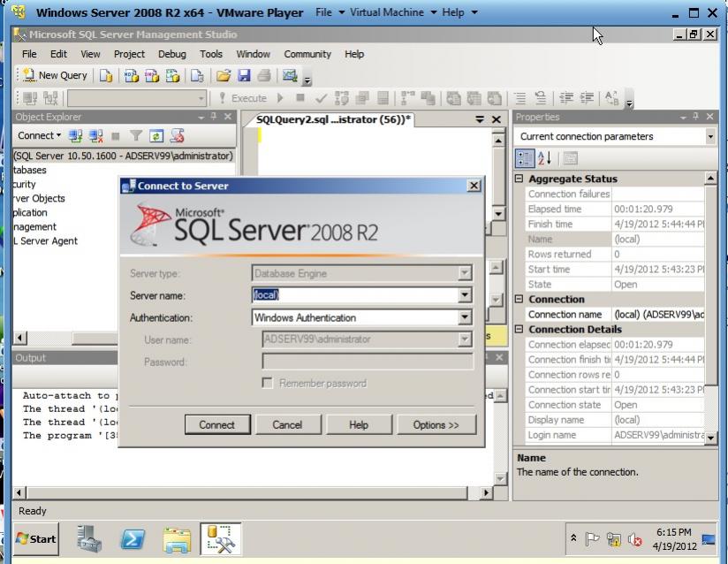This screenshot has width=728, height=564.
Task: Click Cancel in Connect to Server dialog
Action: (287, 424)
